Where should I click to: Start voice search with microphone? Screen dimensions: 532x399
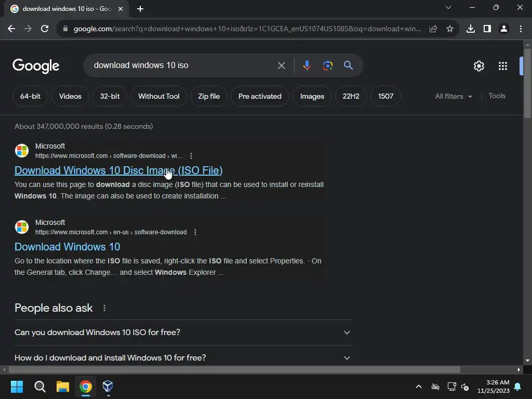pos(307,65)
